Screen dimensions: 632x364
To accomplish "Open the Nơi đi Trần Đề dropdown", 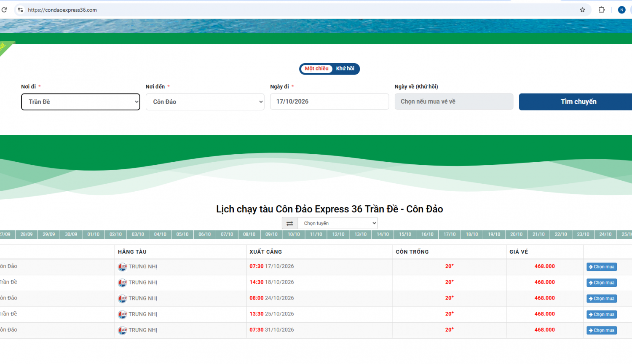I will tap(80, 102).
